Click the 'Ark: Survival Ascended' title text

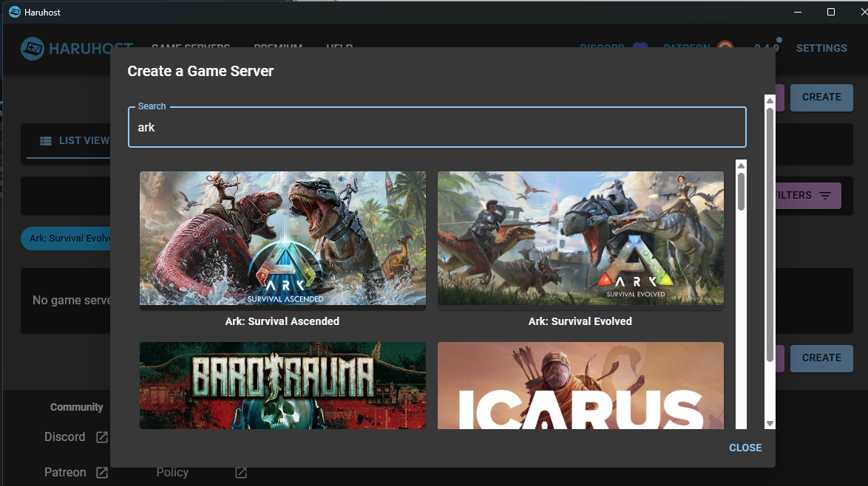pos(282,321)
